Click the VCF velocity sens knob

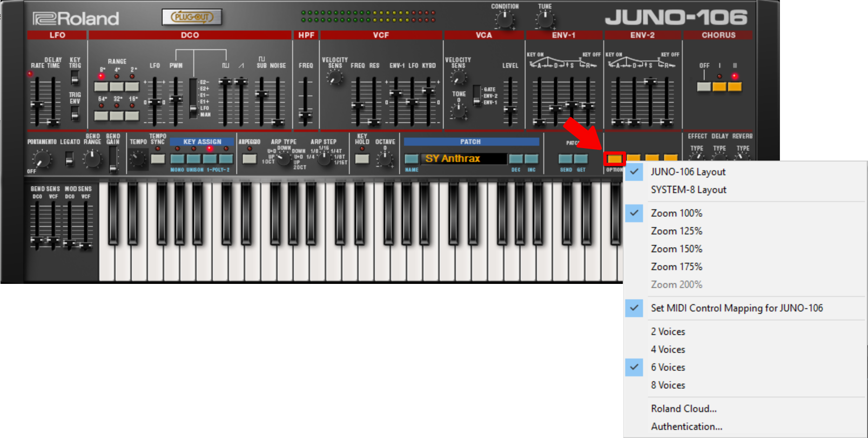335,78
